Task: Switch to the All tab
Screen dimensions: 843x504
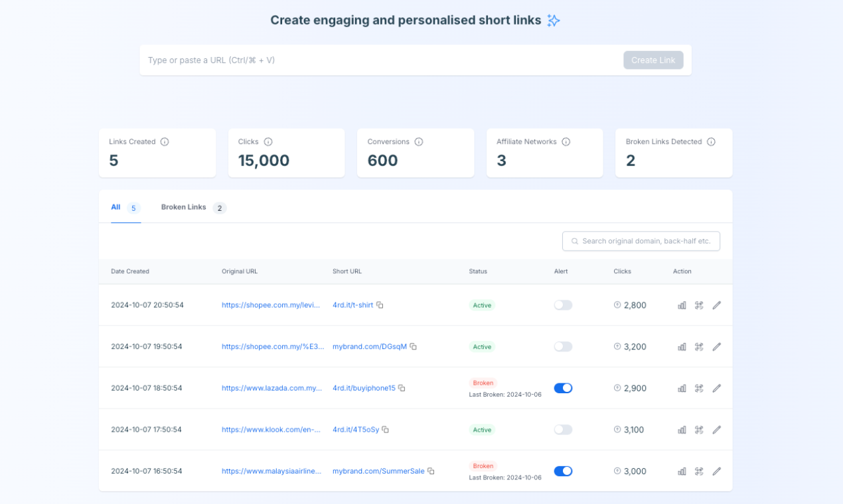Action: [x=125, y=208]
